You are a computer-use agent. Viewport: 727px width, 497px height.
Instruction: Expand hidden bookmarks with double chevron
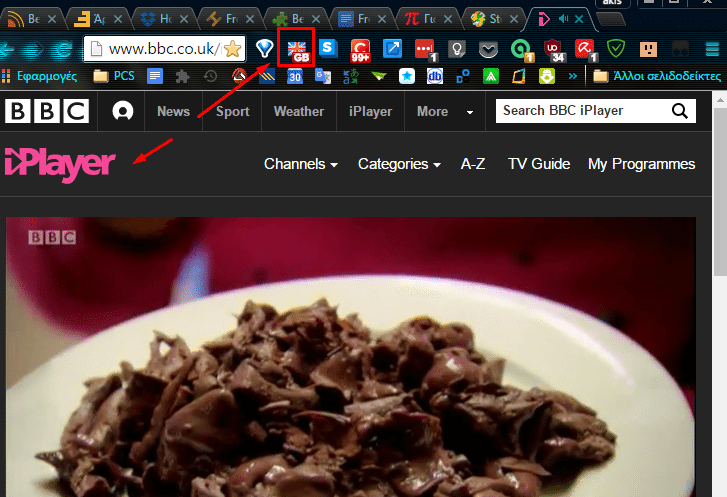(573, 76)
